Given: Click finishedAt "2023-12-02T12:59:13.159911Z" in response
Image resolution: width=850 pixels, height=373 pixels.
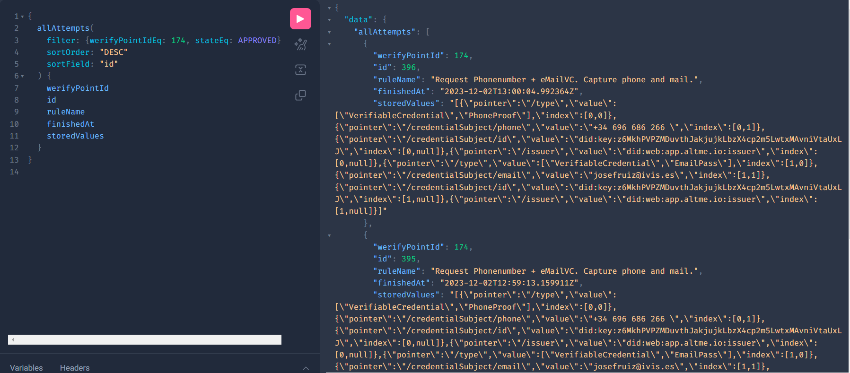Looking at the screenshot, I should (x=511, y=282).
